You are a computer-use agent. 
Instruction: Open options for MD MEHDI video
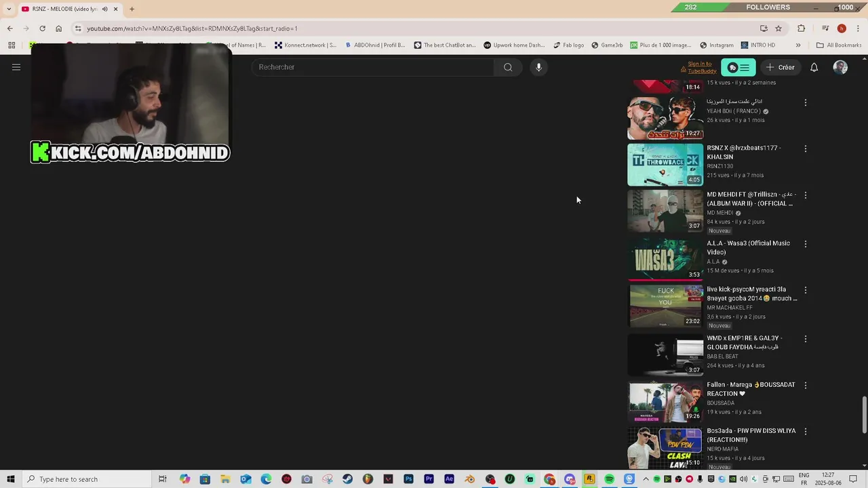coord(806,195)
